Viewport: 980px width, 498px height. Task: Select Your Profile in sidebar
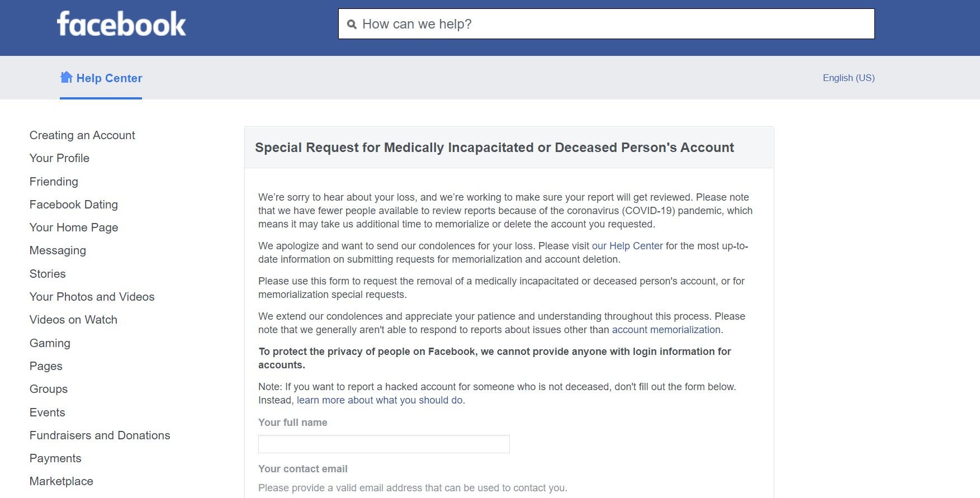[x=59, y=158]
